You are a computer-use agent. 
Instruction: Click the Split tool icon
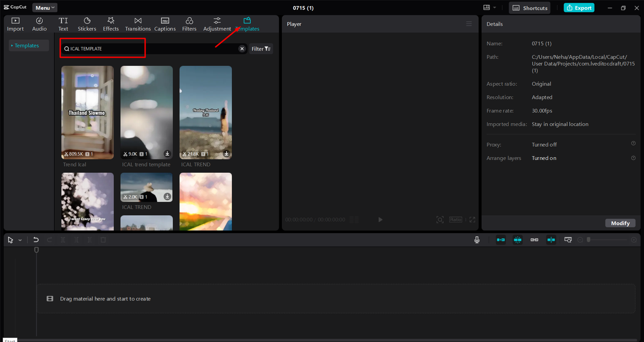[x=63, y=240]
